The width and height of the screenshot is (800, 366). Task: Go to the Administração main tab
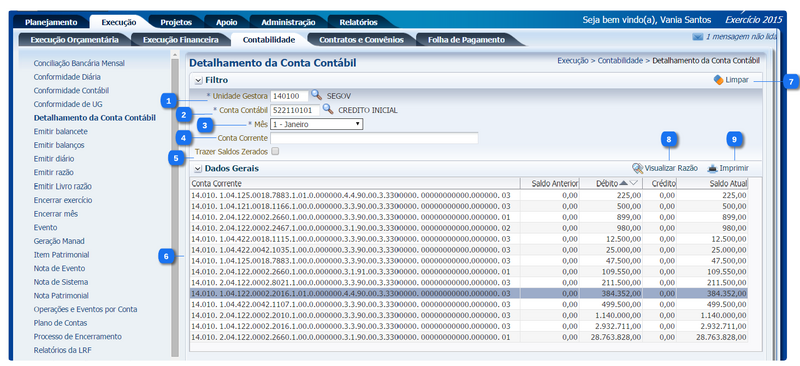(x=288, y=22)
